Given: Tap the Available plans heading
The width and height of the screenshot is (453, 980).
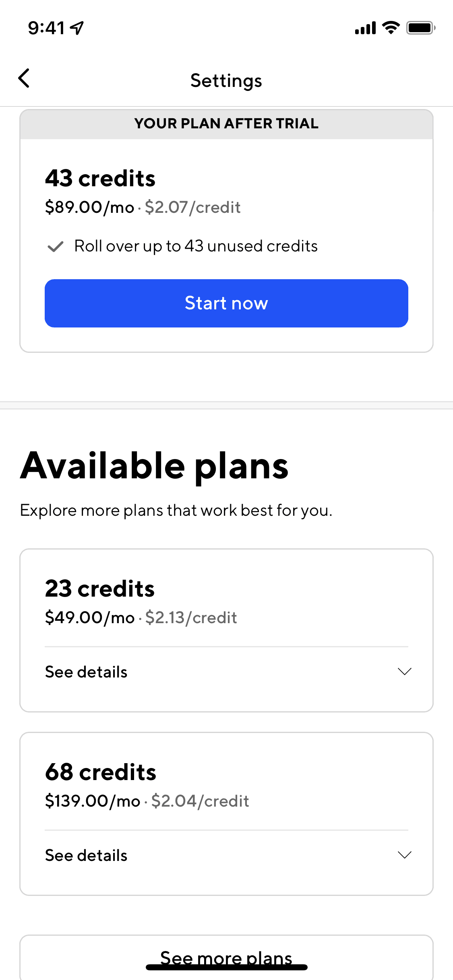Looking at the screenshot, I should (155, 466).
